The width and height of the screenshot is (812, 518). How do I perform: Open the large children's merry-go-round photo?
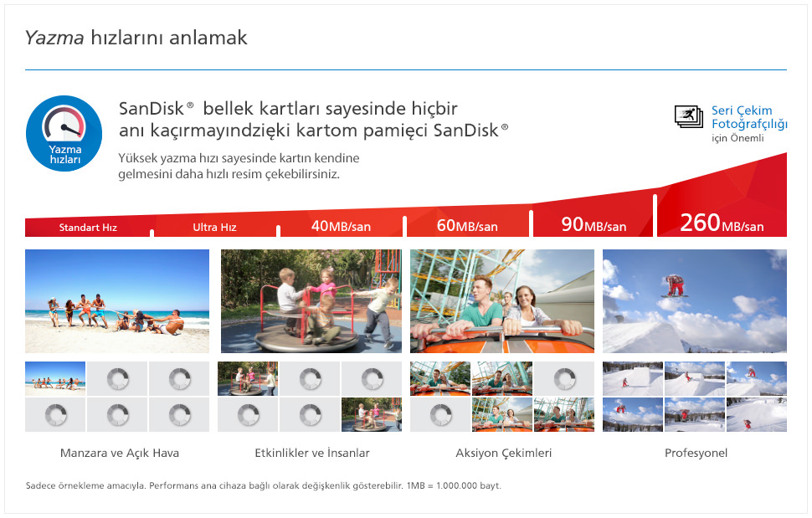(x=311, y=301)
